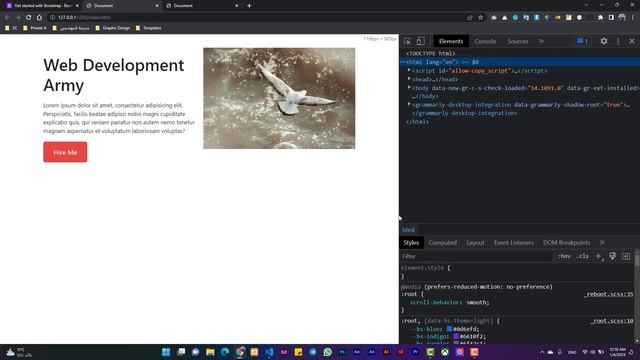The width and height of the screenshot is (640, 360).
Task: Expand the grammarly-desktop-integration node
Action: [x=409, y=104]
